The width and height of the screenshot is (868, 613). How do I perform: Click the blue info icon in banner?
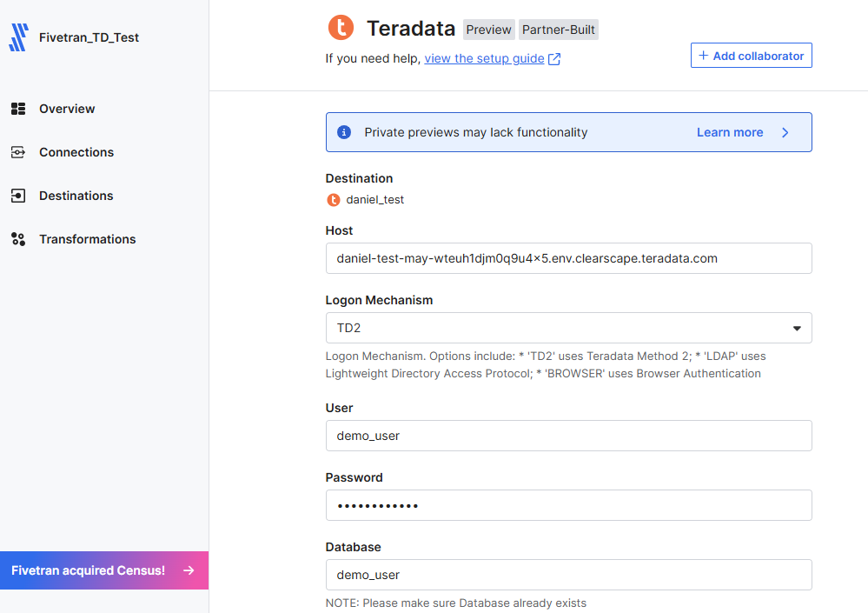pos(344,132)
